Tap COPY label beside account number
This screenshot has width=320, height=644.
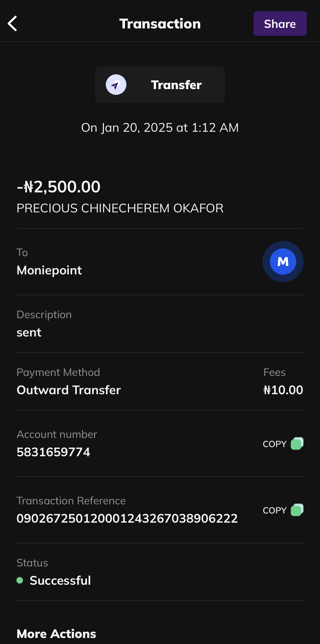point(275,444)
